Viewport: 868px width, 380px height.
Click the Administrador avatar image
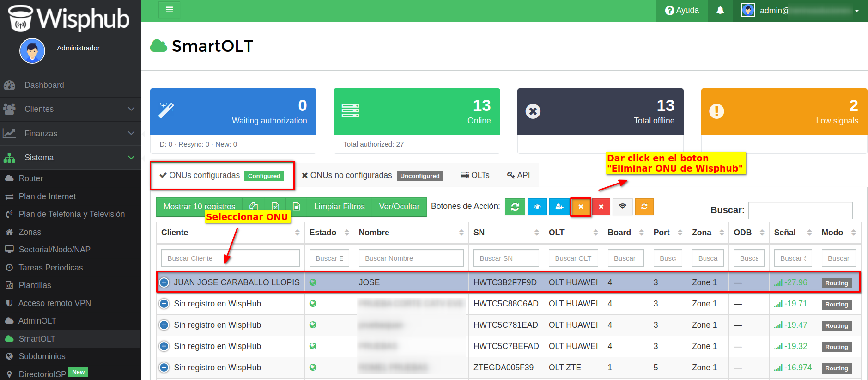point(32,51)
